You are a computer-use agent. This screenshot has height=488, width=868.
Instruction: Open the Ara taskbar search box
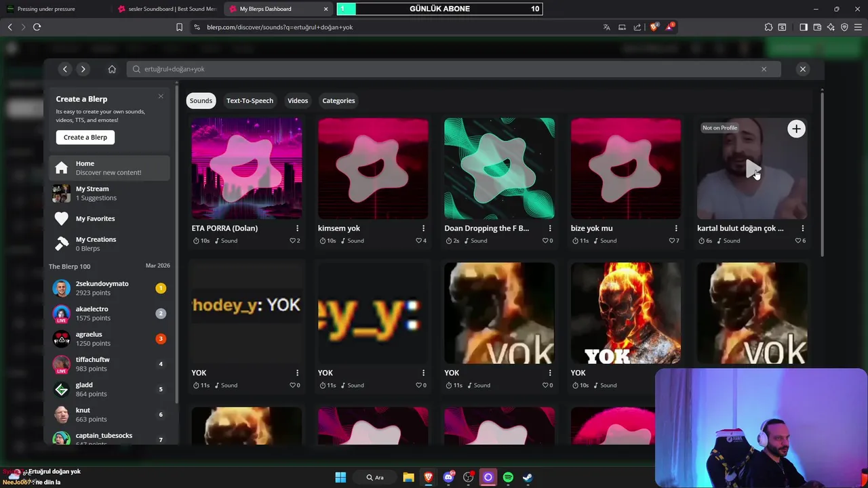coord(375,477)
